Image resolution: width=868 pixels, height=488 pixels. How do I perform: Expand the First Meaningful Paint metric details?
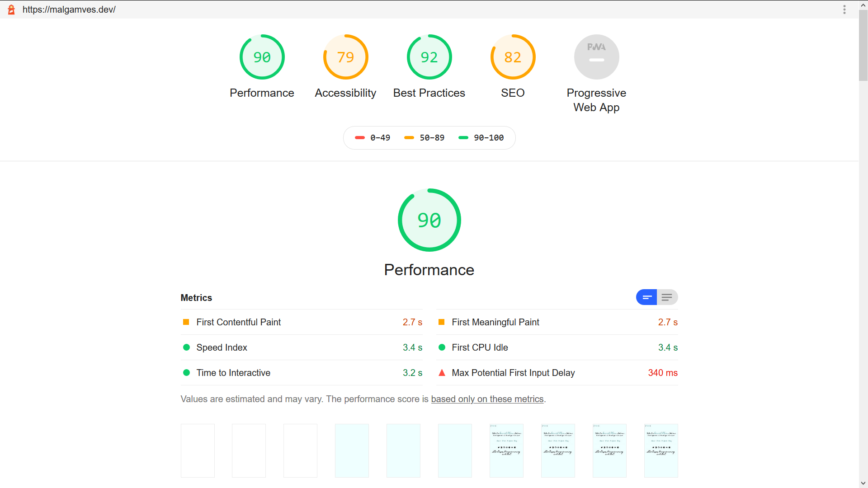point(495,322)
